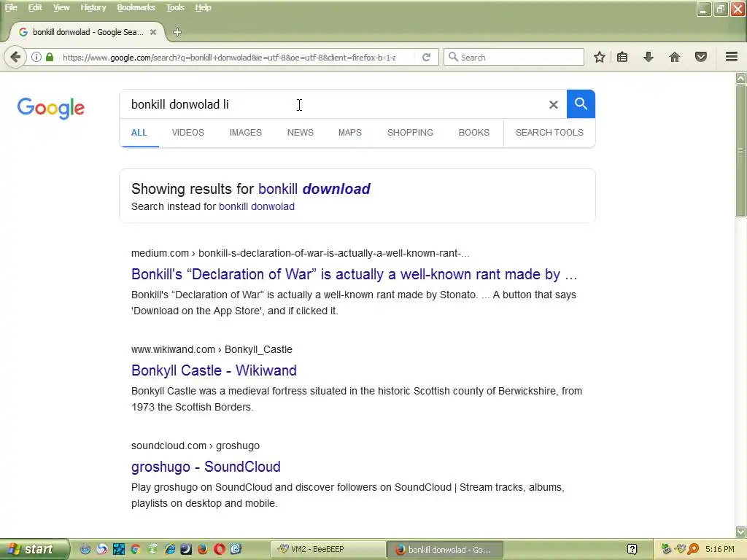This screenshot has width=747, height=560.
Task: Launch Firefox from quick launch bar
Action: (x=203, y=549)
